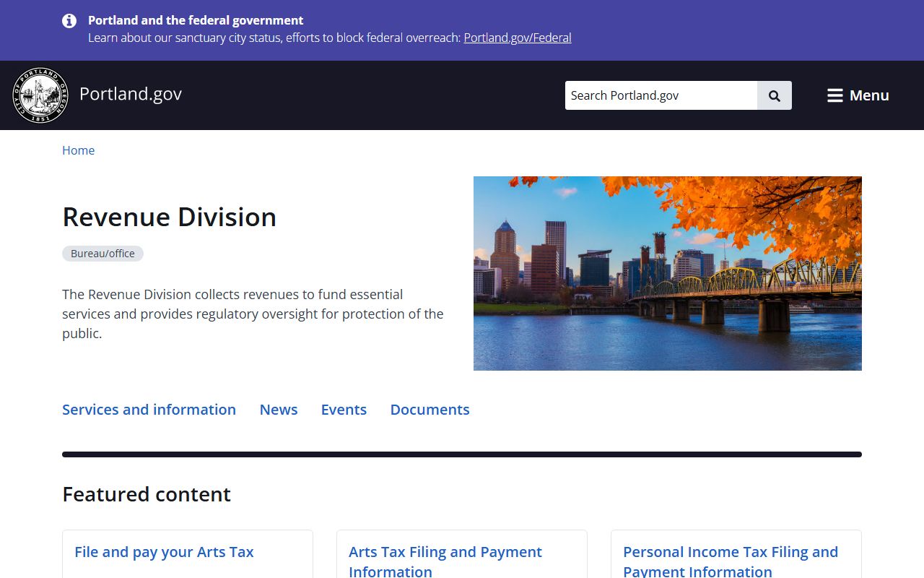
Task: Open the Documents tab
Action: click(430, 410)
